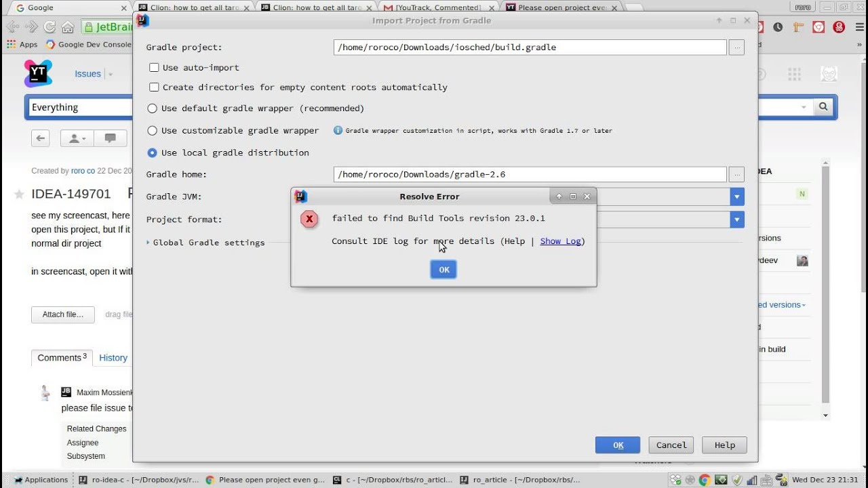Click OK in Import Project from Gradle dialog
The image size is (868, 488).
618,445
